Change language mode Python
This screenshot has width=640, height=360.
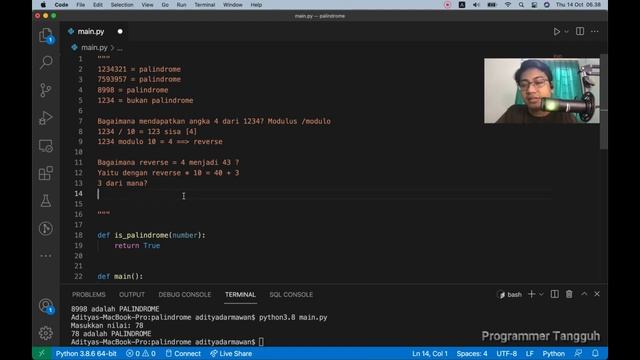pos(553,353)
